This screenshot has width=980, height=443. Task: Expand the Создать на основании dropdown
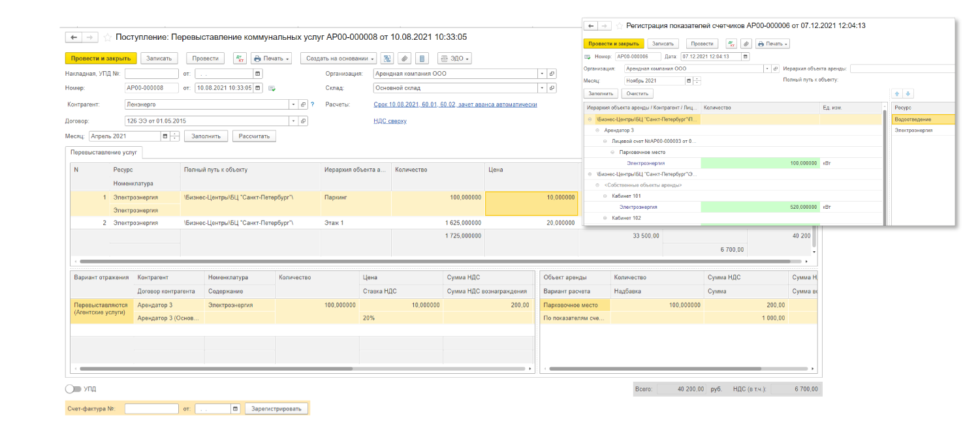pyautogui.click(x=338, y=58)
